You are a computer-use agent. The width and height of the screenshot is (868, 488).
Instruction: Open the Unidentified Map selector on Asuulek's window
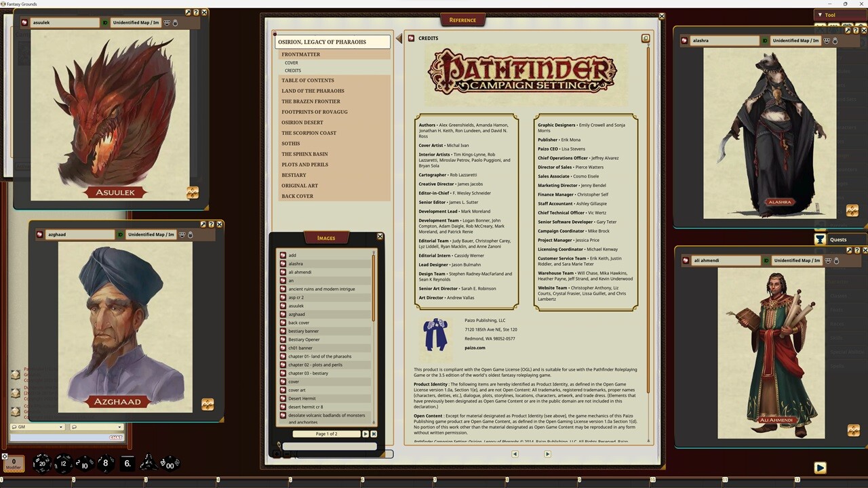pyautogui.click(x=135, y=22)
